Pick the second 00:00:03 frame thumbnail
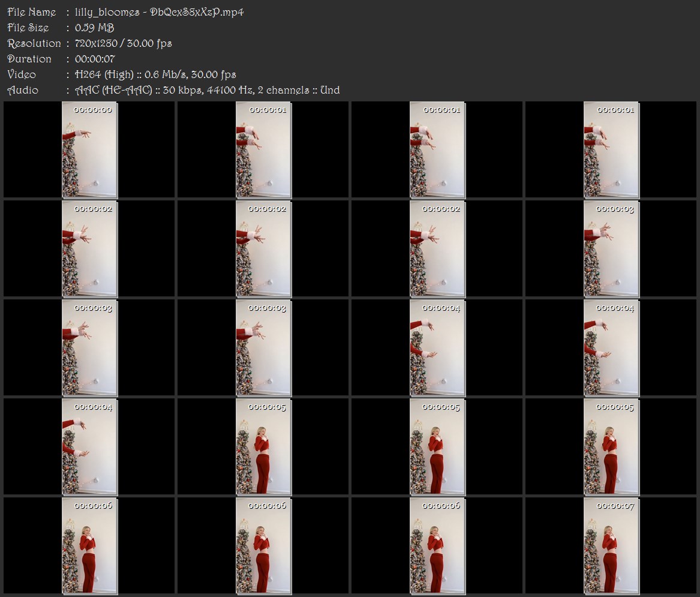Screen dimensions: 700x597 pyautogui.click(x=89, y=348)
